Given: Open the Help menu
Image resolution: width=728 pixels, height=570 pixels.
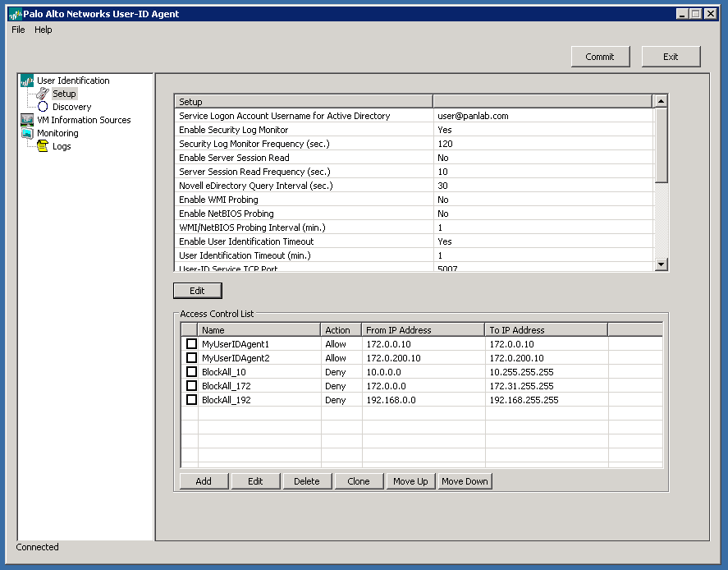Looking at the screenshot, I should [x=43, y=30].
